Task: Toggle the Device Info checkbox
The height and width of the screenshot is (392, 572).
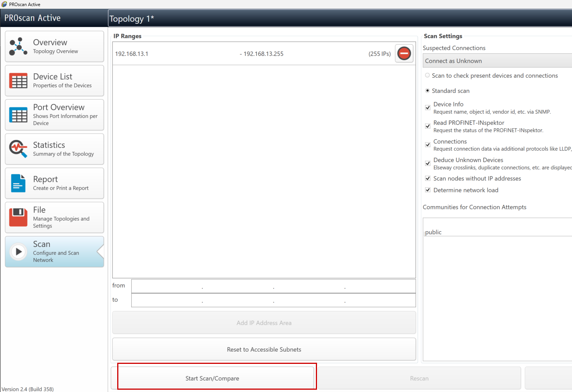Action: click(x=428, y=108)
